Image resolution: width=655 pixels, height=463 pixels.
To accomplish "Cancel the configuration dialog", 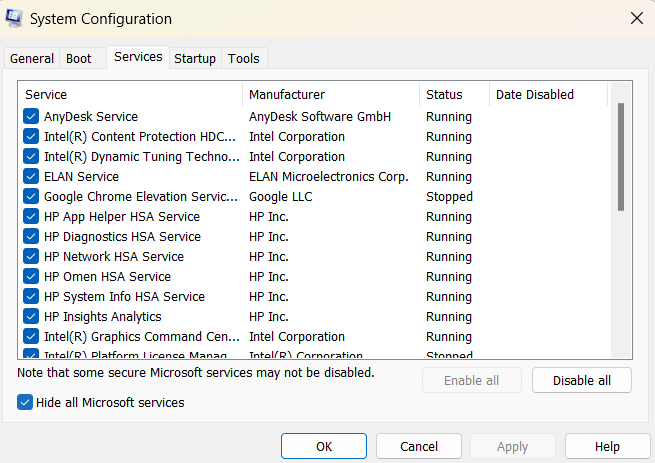I will click(419, 447).
